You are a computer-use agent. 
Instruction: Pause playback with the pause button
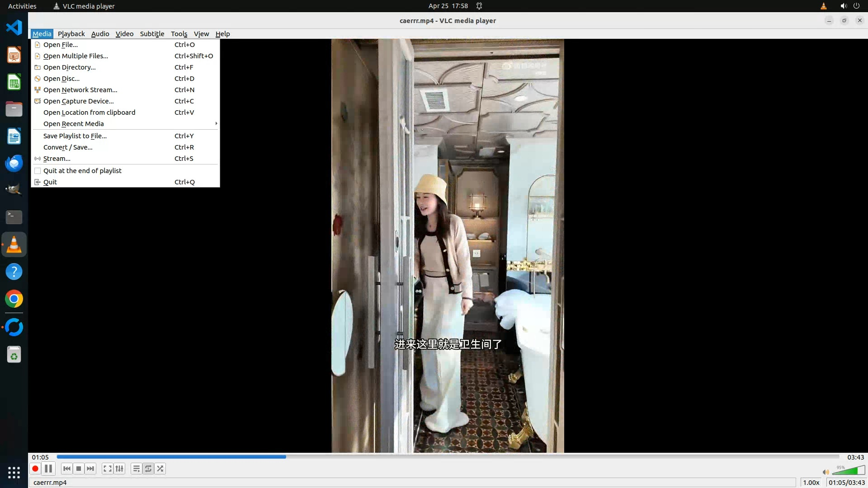tap(48, 469)
